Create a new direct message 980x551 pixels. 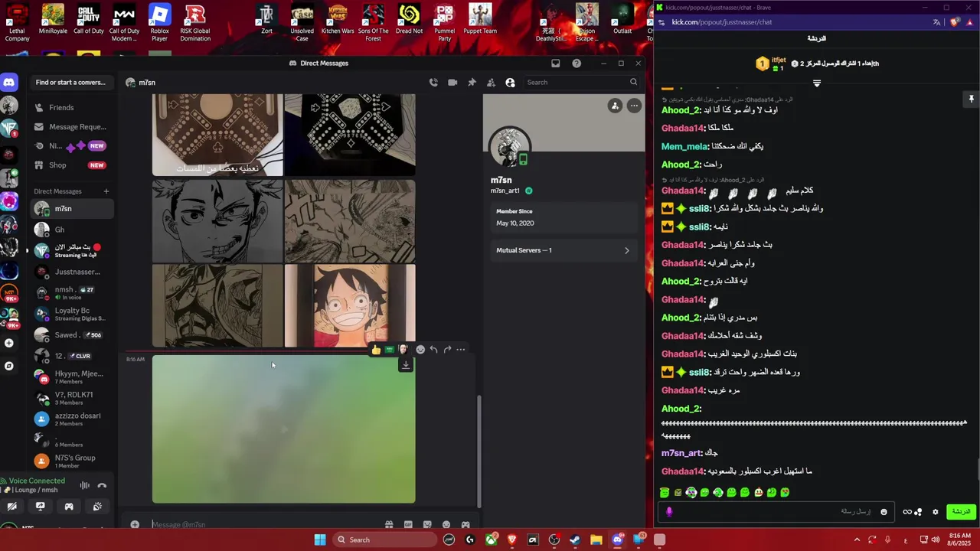point(106,191)
